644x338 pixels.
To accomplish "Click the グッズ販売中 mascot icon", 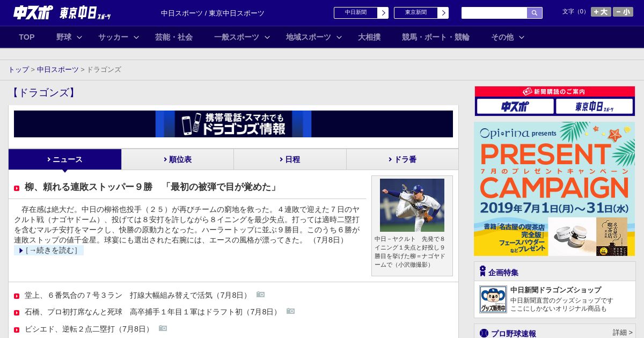I will (493, 299).
